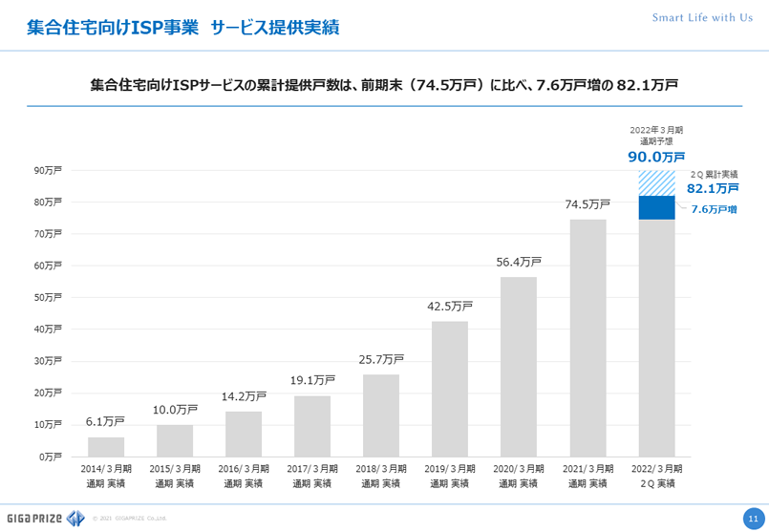Click the 2022/3月期 2Q実績 axis label
The width and height of the screenshot is (769, 532).
tap(656, 477)
